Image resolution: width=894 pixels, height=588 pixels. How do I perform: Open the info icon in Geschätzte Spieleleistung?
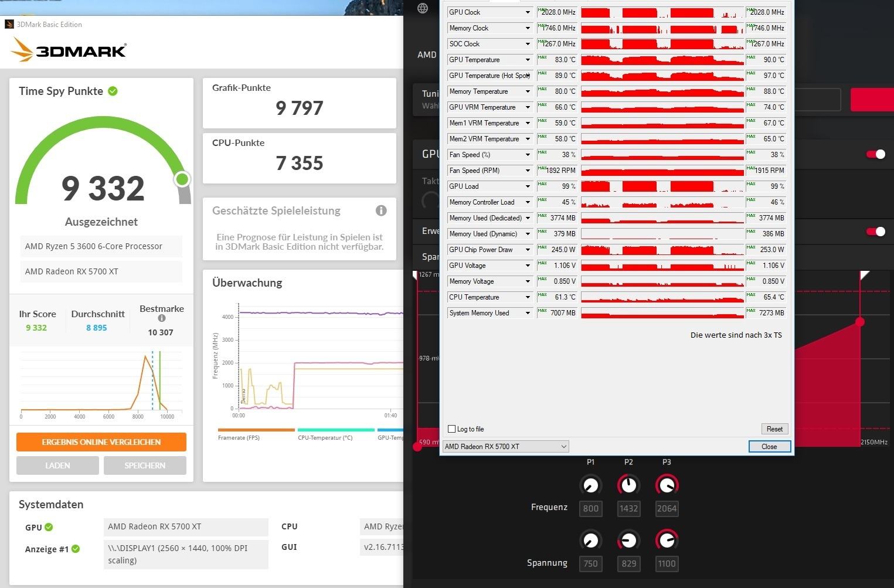(x=381, y=210)
